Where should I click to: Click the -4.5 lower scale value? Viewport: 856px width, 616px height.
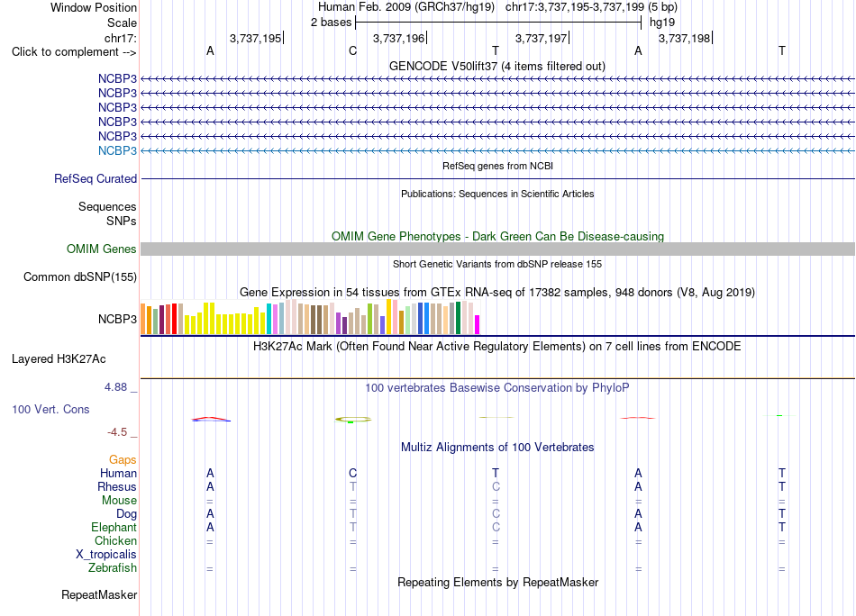click(x=117, y=432)
